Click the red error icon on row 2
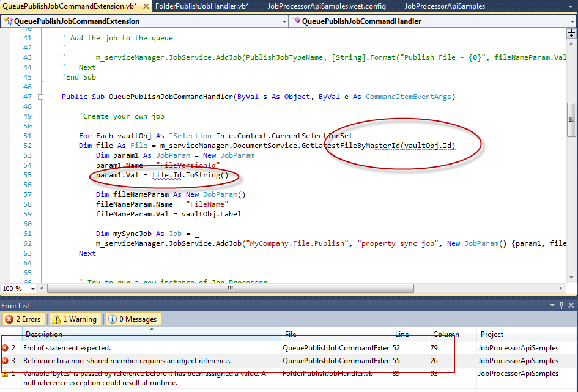The height and width of the screenshot is (392, 578). (x=5, y=348)
